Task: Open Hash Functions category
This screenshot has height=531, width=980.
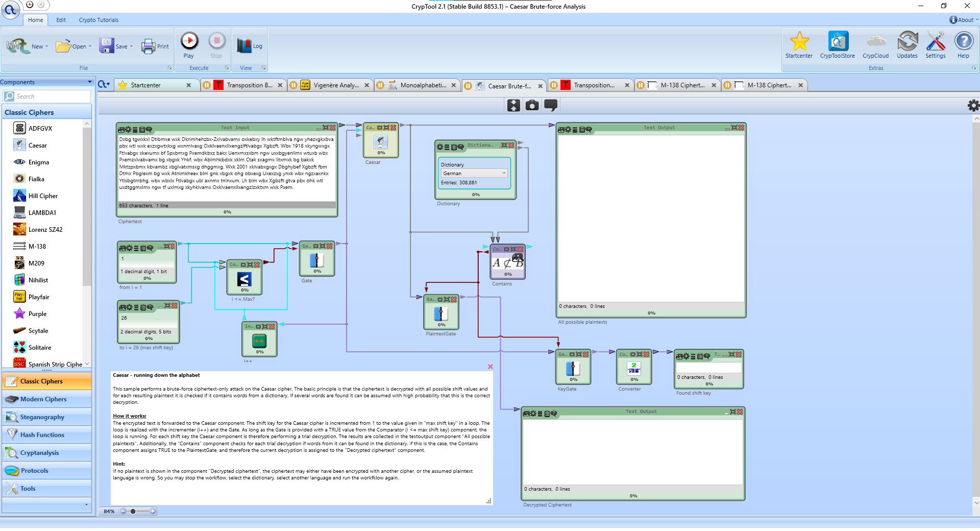Action: coord(46,435)
